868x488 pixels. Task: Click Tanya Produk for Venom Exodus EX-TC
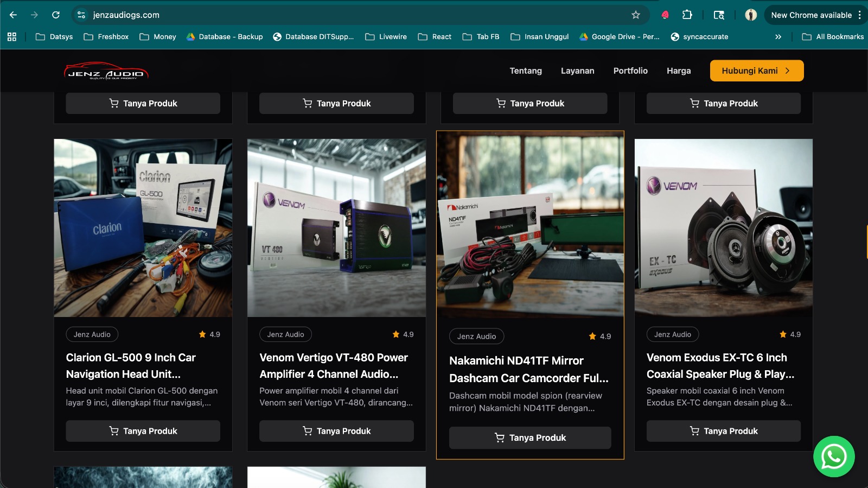pos(724,431)
